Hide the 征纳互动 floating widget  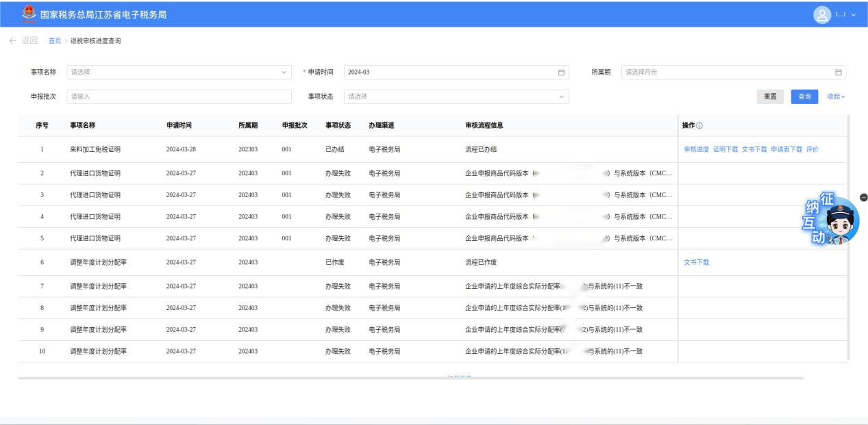[863, 198]
